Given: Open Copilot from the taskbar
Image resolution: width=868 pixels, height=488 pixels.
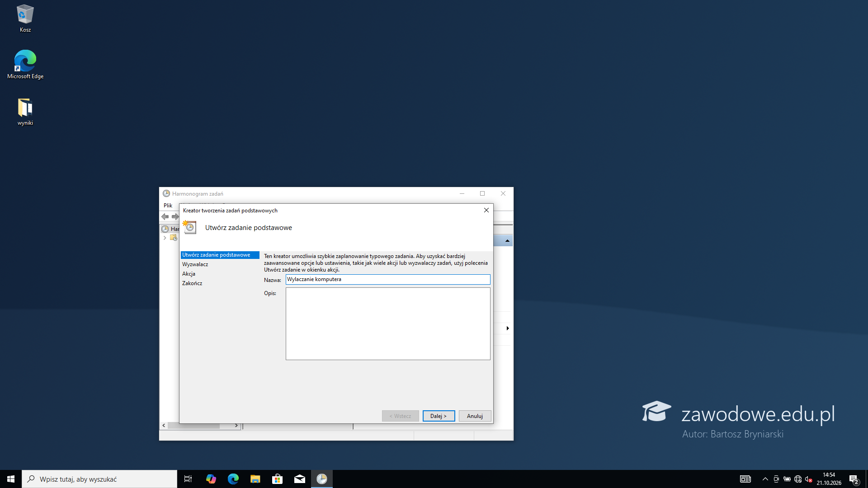Looking at the screenshot, I should tap(211, 479).
